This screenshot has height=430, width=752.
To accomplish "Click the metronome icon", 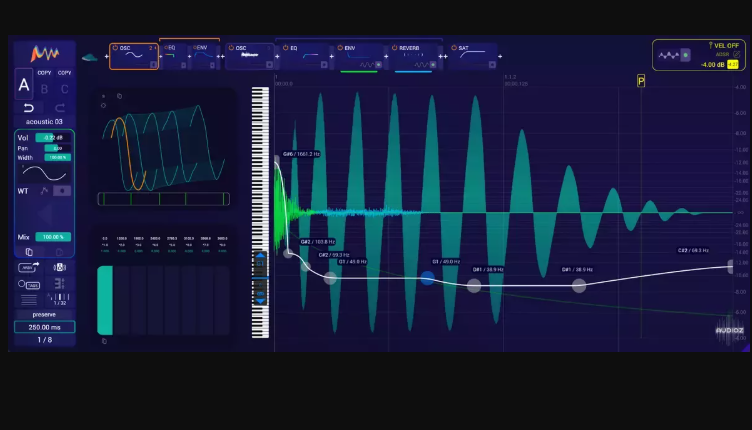I will coord(59,267).
